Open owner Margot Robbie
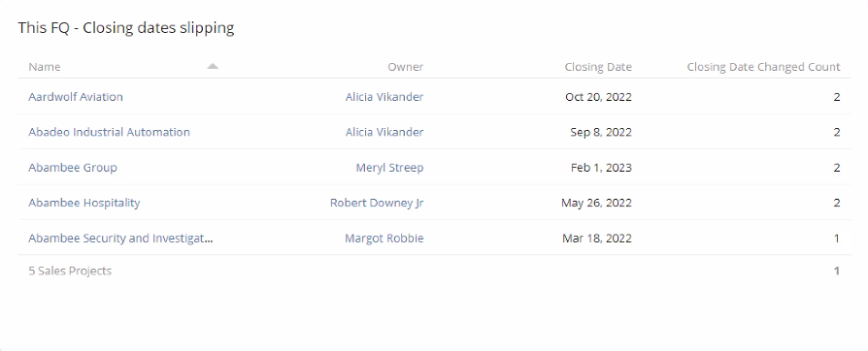The width and height of the screenshot is (868, 351). pyautogui.click(x=384, y=239)
